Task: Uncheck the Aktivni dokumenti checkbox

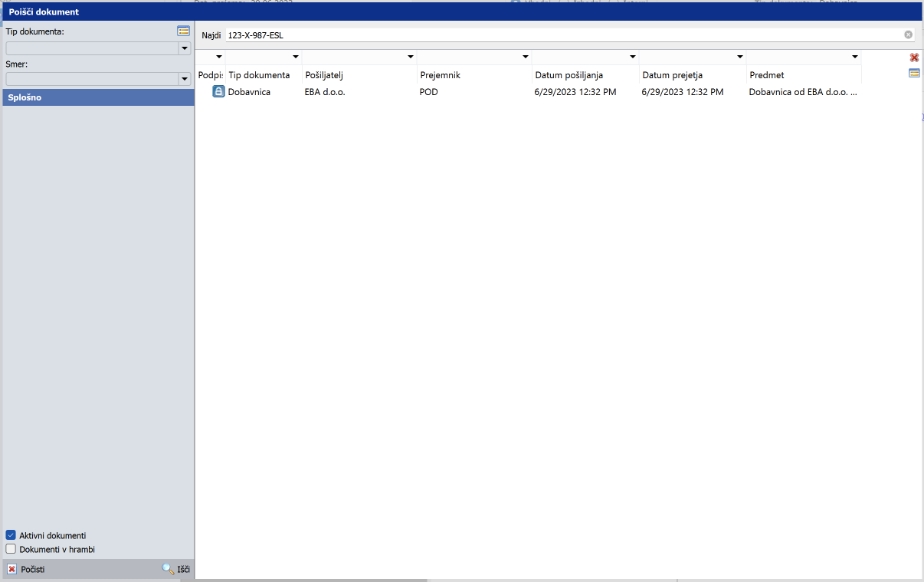Action: [11, 535]
